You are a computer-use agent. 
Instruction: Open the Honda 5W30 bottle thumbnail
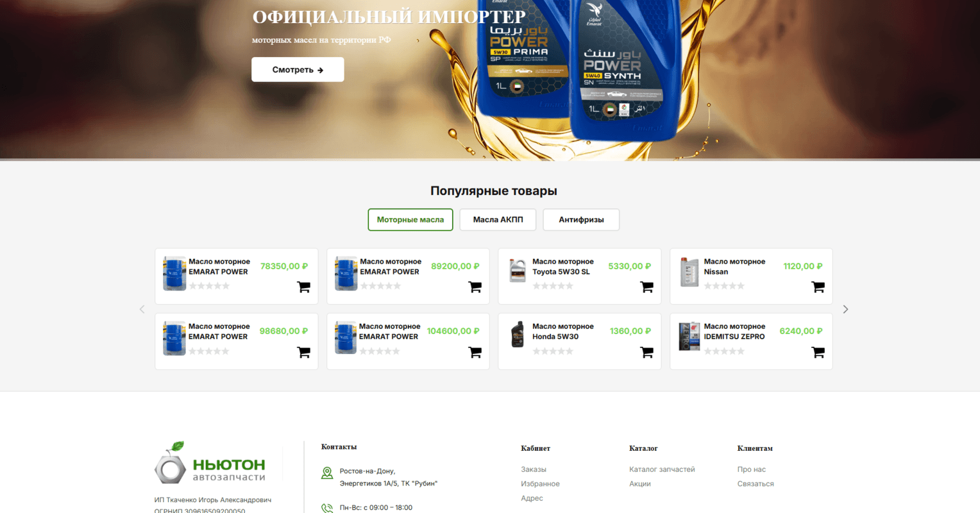(518, 335)
